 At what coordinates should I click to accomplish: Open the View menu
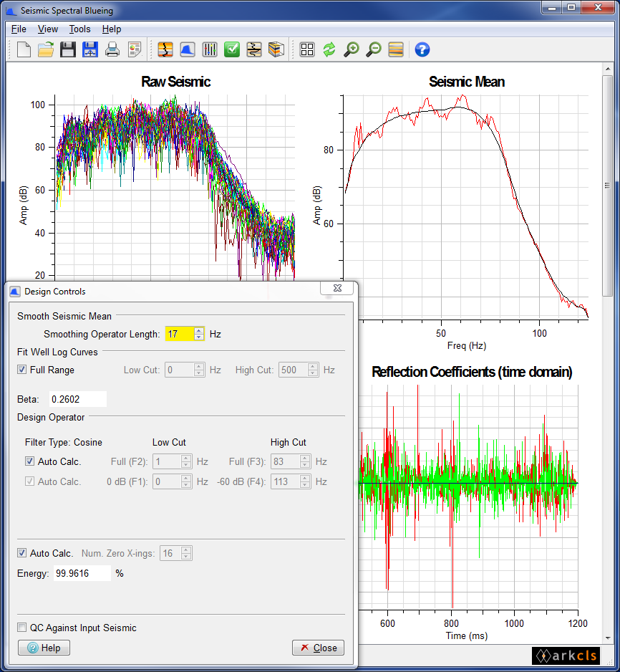[47, 29]
